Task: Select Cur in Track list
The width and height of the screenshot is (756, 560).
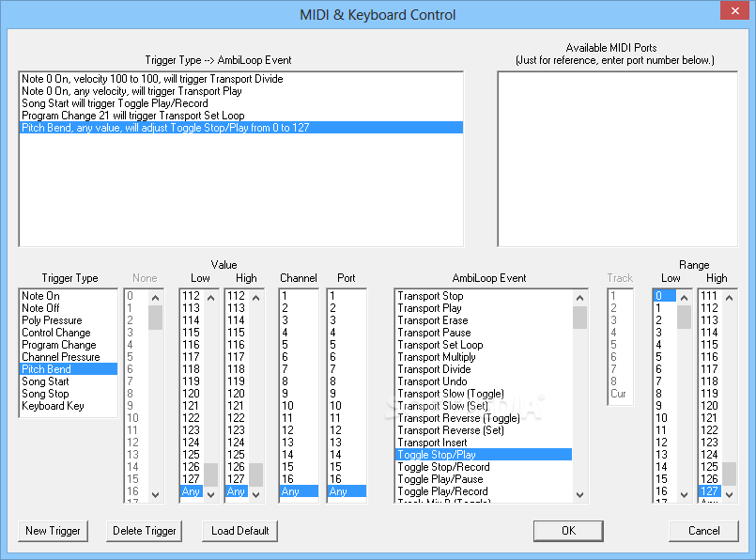Action: (620, 394)
